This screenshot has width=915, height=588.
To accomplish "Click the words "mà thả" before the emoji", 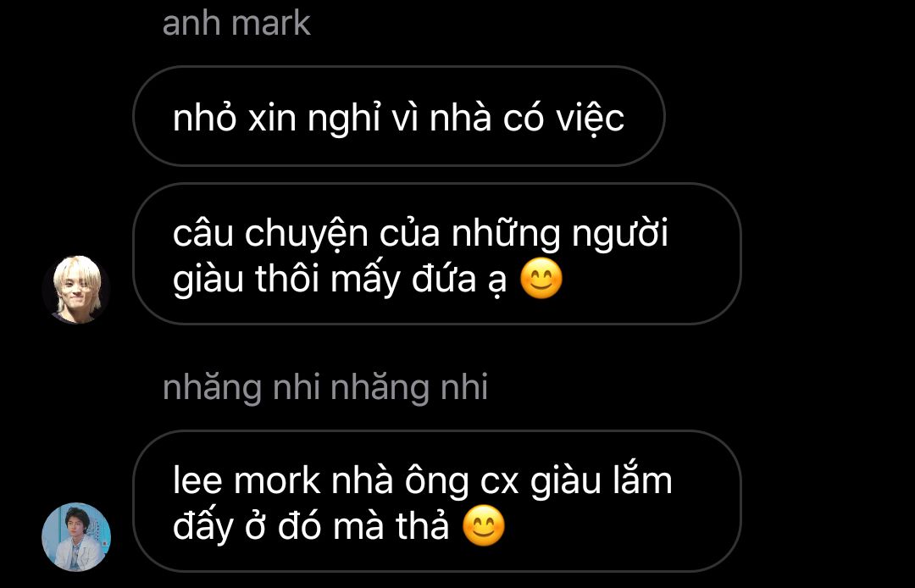I will click(x=391, y=526).
